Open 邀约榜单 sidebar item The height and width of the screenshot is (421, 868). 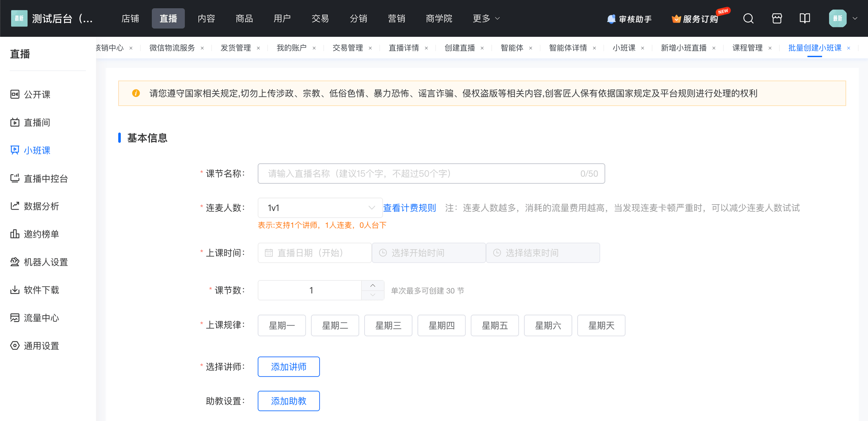[x=35, y=234]
